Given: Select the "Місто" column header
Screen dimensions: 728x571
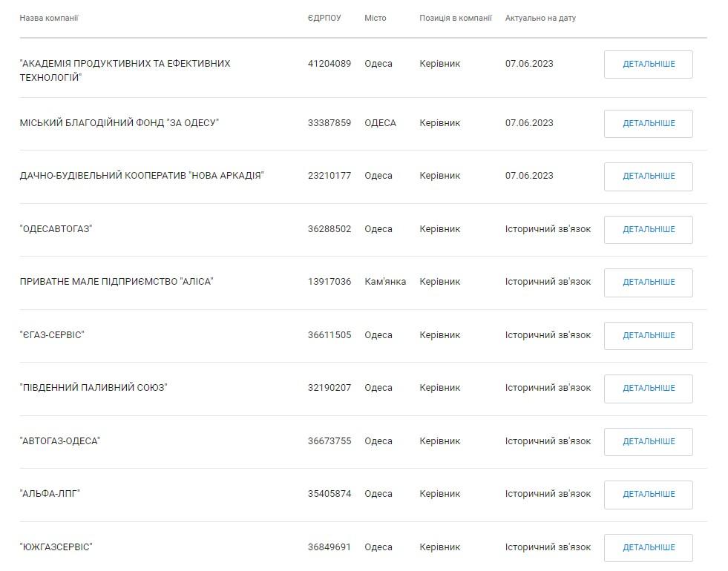Looking at the screenshot, I should [x=376, y=18].
